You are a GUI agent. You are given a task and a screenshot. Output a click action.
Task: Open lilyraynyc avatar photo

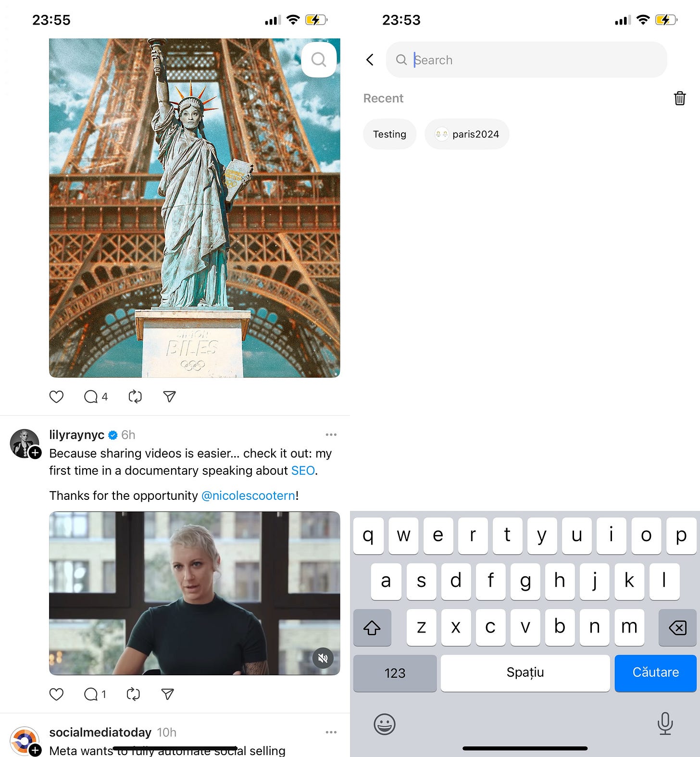[x=24, y=443]
